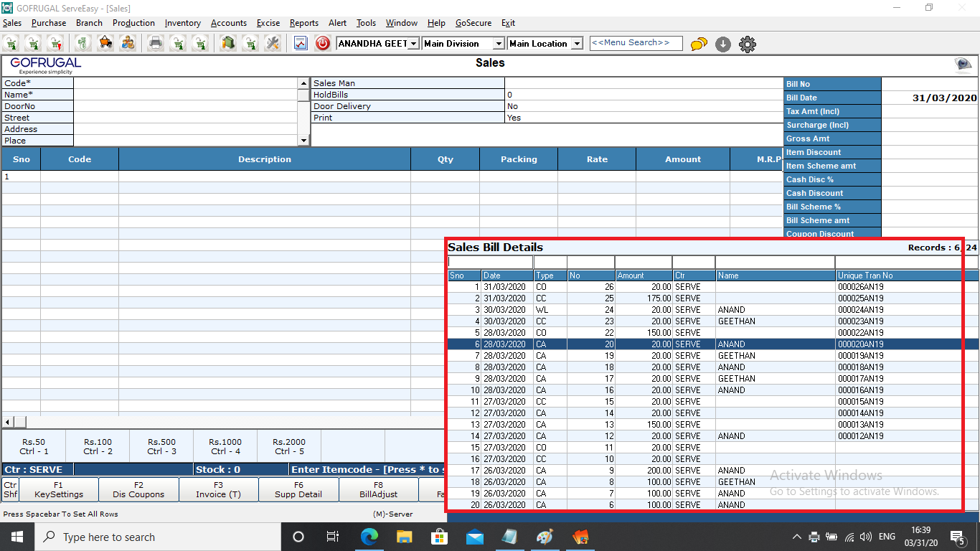Click the red power button icon
This screenshot has width=980, height=551.
point(323,43)
